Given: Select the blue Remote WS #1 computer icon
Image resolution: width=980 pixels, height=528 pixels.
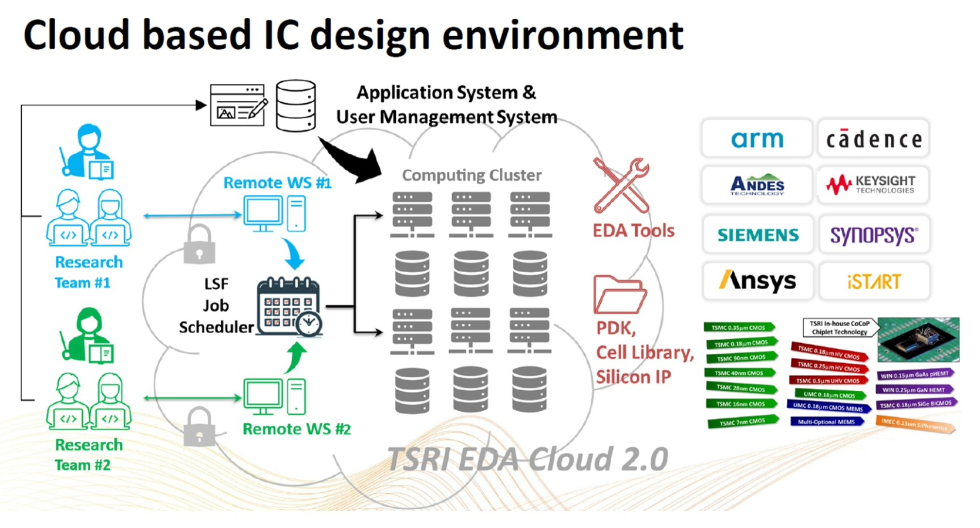Looking at the screenshot, I should (x=274, y=214).
